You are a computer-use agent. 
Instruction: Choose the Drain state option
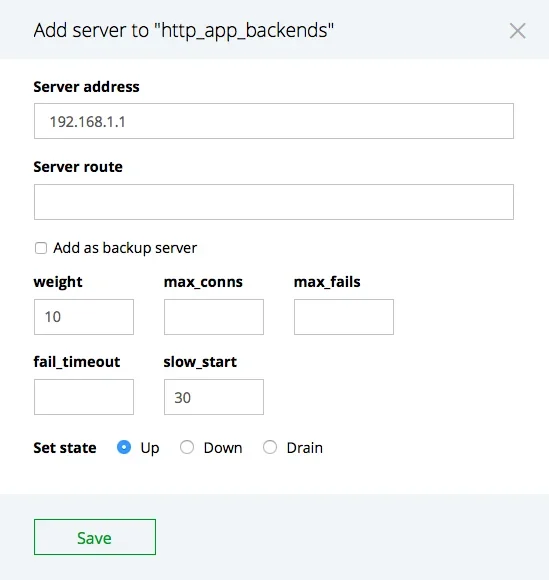point(270,447)
